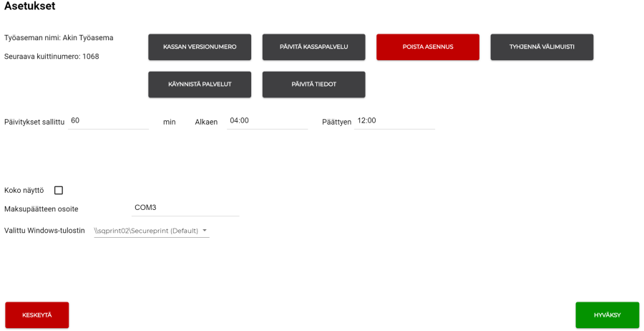Start services with Käynnistä palvelut

(x=200, y=85)
